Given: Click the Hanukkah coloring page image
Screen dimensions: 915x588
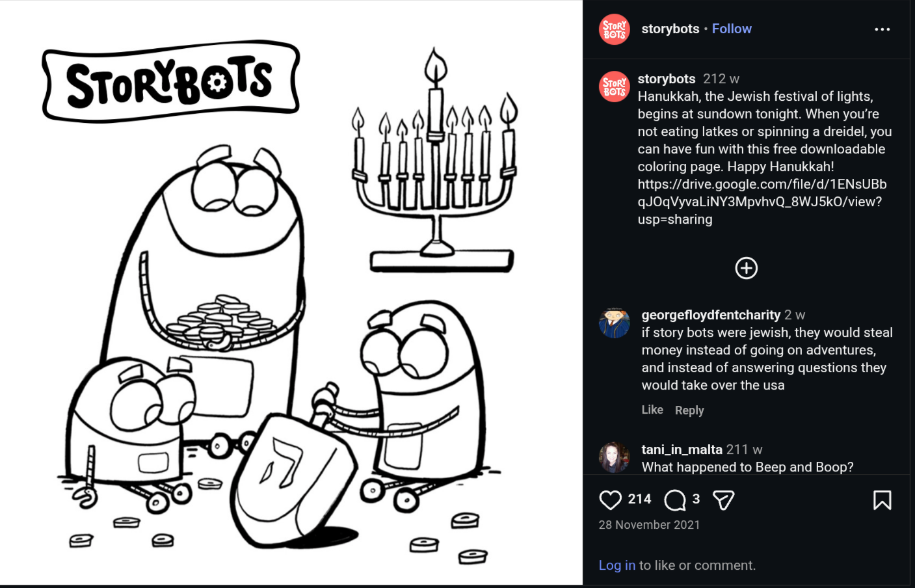Looking at the screenshot, I should 291,293.
